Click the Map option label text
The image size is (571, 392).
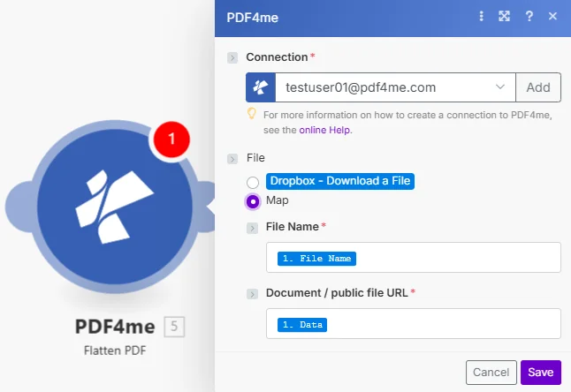point(278,200)
